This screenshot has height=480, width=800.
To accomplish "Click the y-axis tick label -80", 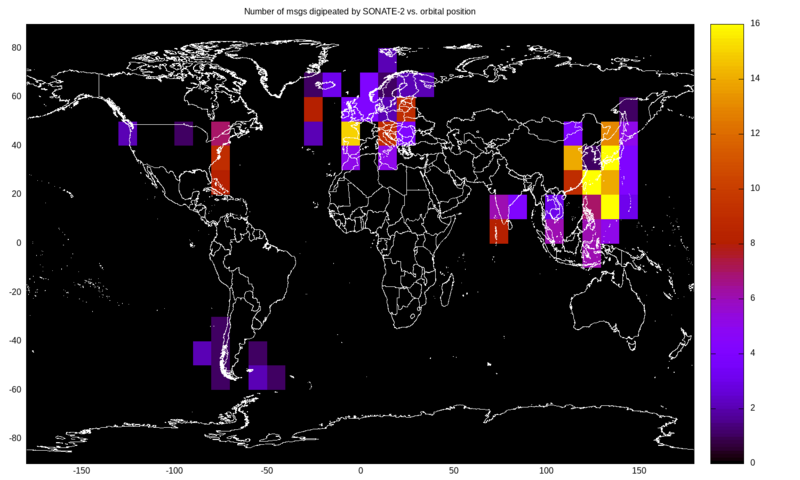I will [x=15, y=438].
